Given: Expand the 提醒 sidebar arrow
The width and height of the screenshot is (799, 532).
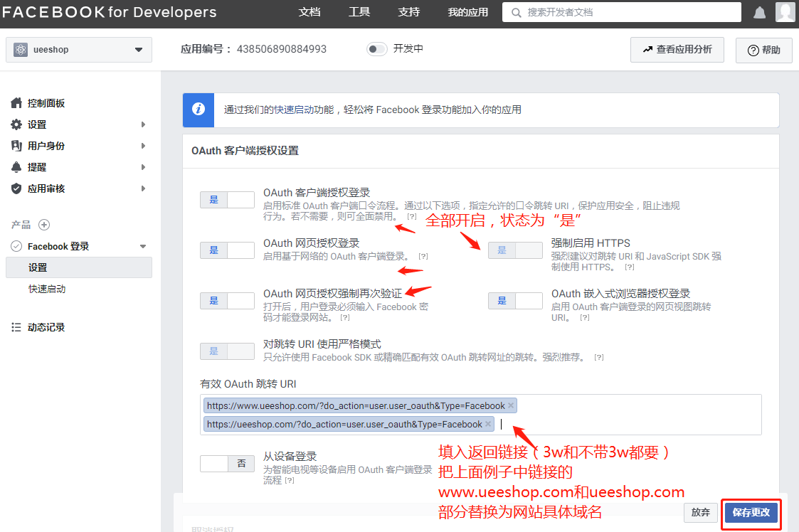Looking at the screenshot, I should [143, 167].
